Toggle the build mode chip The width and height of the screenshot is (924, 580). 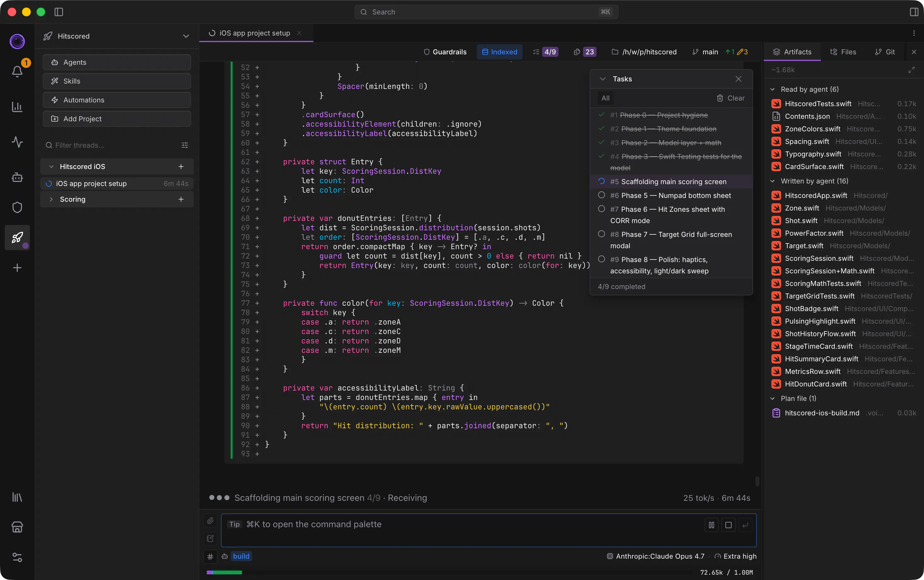[241, 556]
